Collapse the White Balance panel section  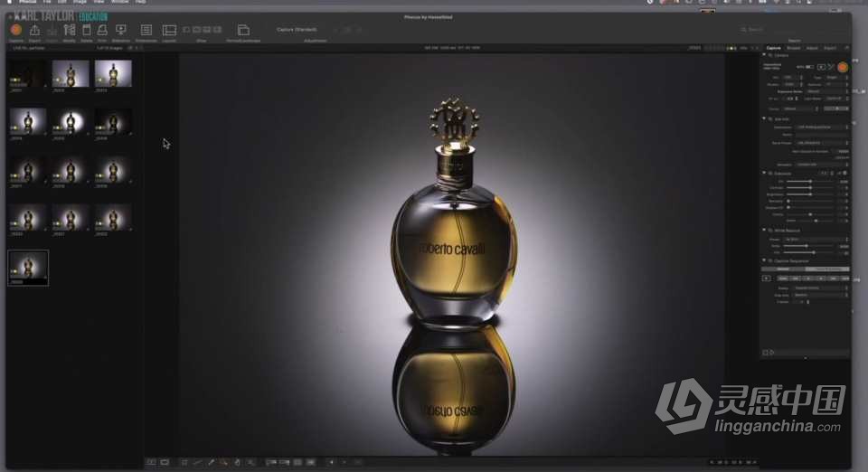pos(764,230)
